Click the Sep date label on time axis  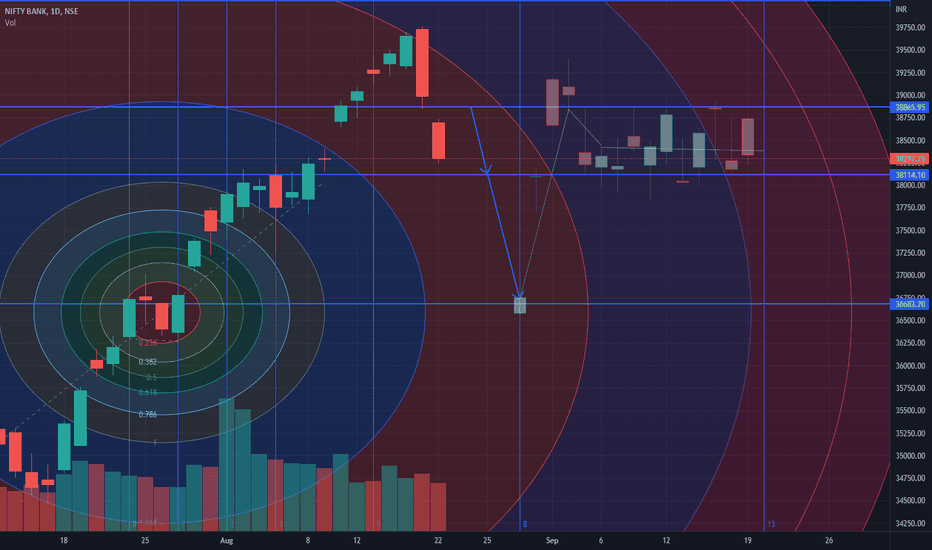point(552,540)
